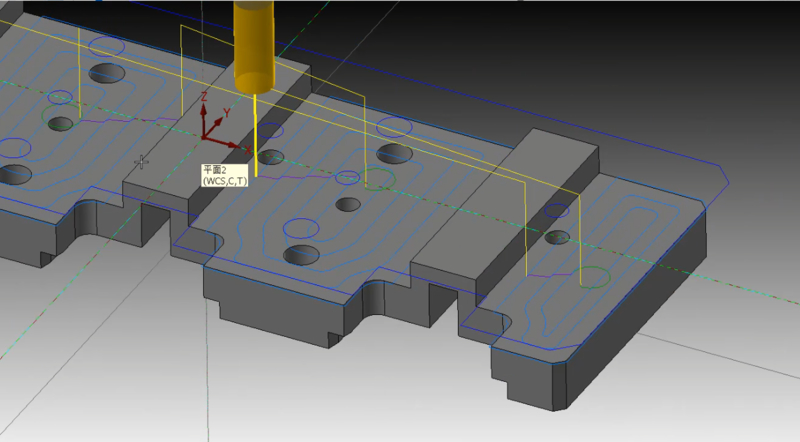Image resolution: width=800 pixels, height=442 pixels.
Task: Select the blue circle above the front large hole
Action: point(304,227)
